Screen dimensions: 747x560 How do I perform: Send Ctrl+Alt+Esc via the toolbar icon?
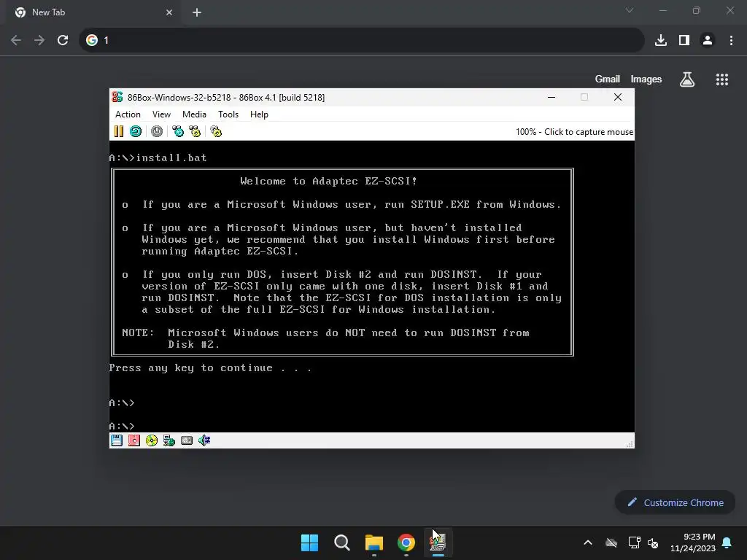(x=195, y=131)
